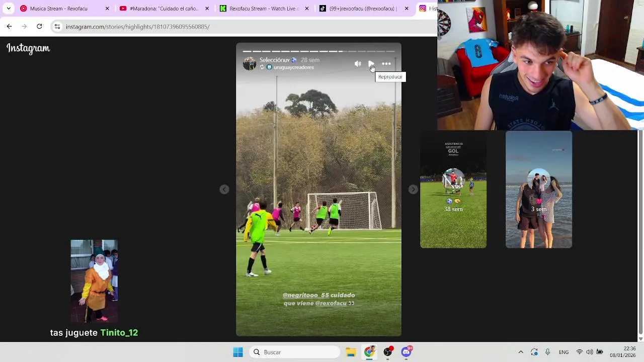Click the microphone tray icon

coord(548,352)
